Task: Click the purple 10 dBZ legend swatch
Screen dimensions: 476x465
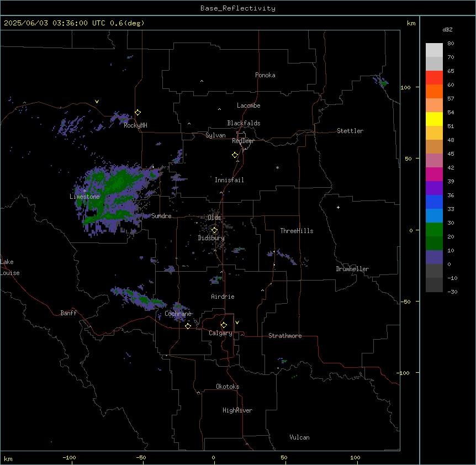Action: coord(434,257)
